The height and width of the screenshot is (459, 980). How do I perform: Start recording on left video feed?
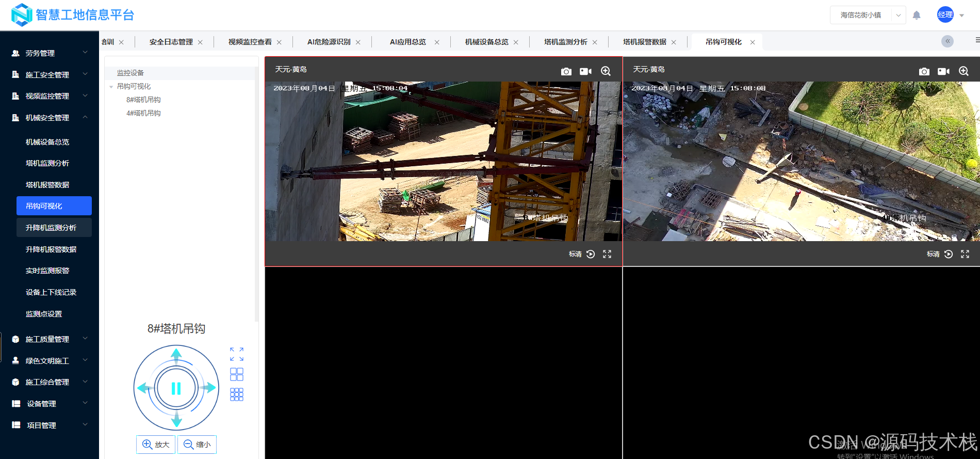[x=585, y=71]
